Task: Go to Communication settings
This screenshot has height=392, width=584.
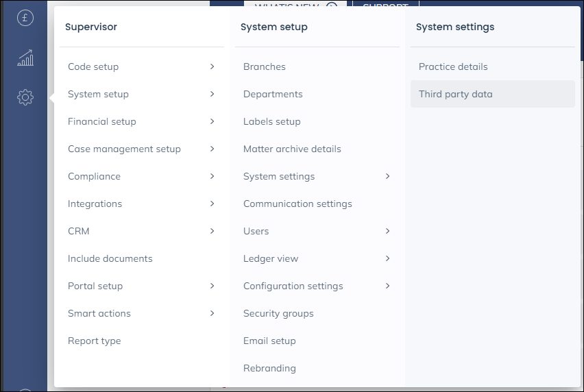Action: (297, 204)
